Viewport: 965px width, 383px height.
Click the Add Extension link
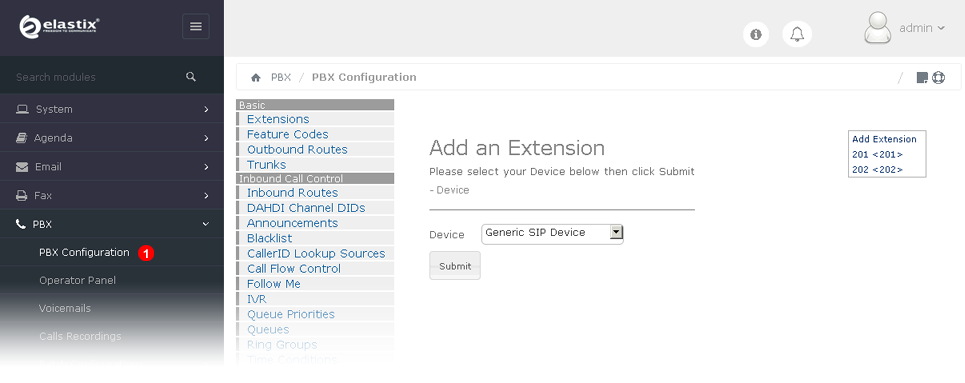pyautogui.click(x=884, y=139)
